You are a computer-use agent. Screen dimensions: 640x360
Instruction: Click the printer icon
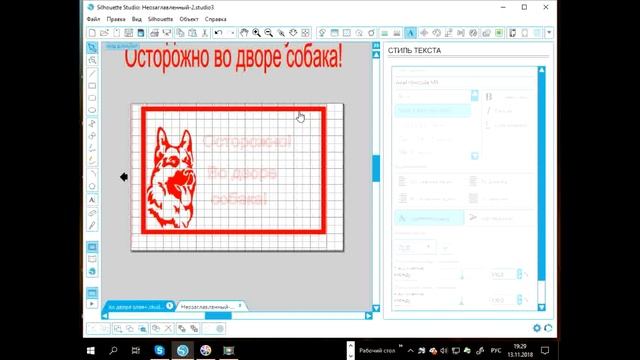pos(154,33)
